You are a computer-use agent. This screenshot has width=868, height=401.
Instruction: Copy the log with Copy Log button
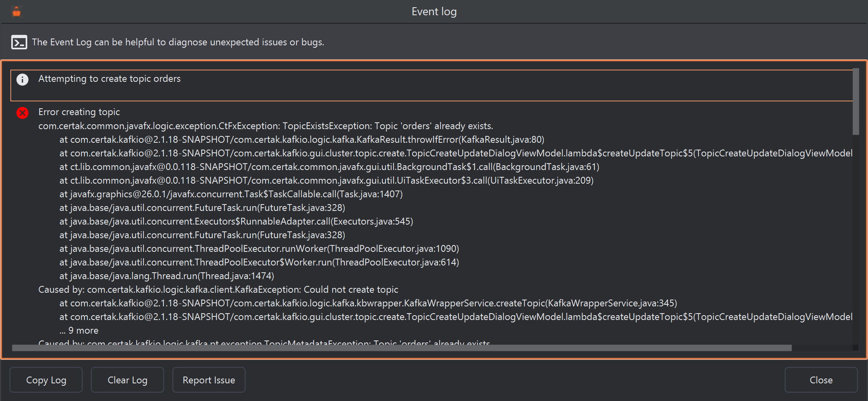[x=46, y=380]
